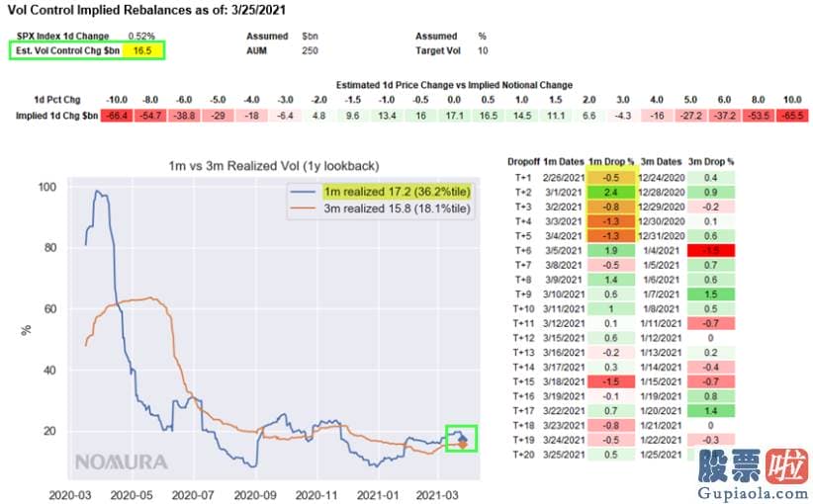The height and width of the screenshot is (504, 813).
Task: Select the "Implied 1d Chg $bn" row label
Action: [x=56, y=116]
